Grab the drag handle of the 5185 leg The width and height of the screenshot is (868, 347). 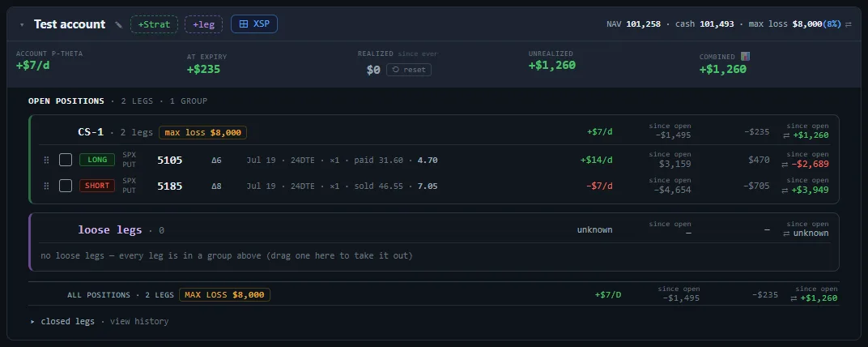(46, 186)
